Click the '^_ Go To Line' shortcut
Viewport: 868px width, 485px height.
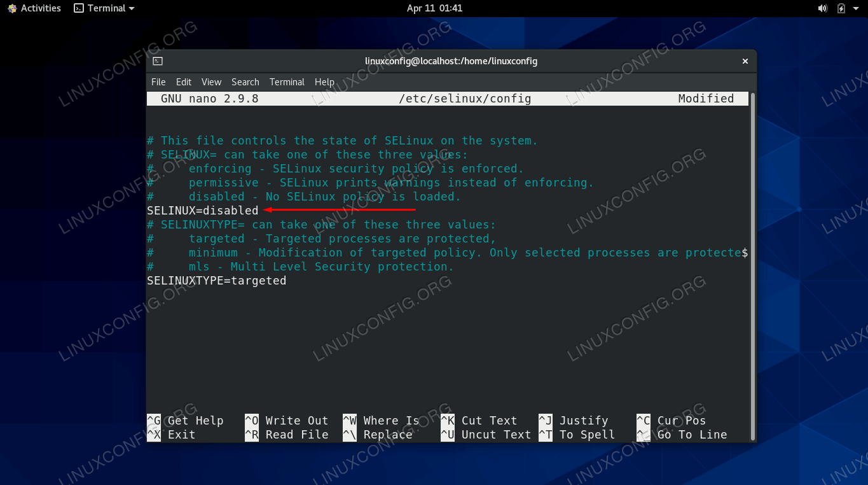pyautogui.click(x=682, y=435)
